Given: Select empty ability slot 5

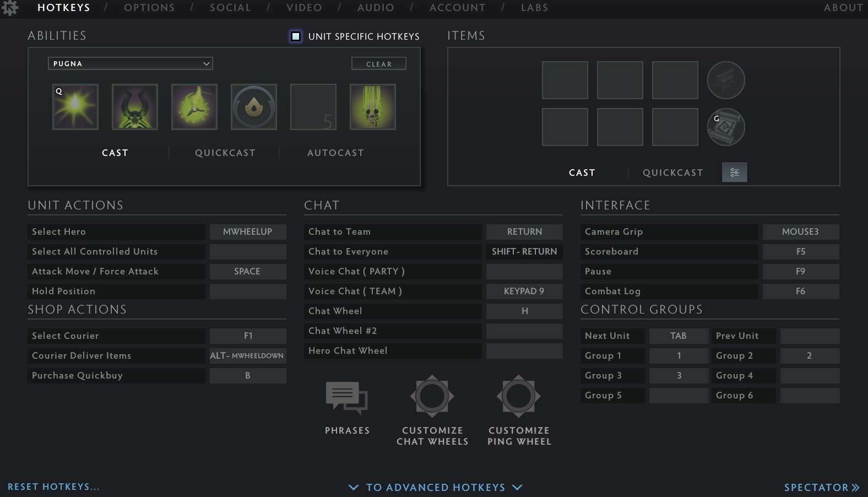Looking at the screenshot, I should (x=313, y=107).
